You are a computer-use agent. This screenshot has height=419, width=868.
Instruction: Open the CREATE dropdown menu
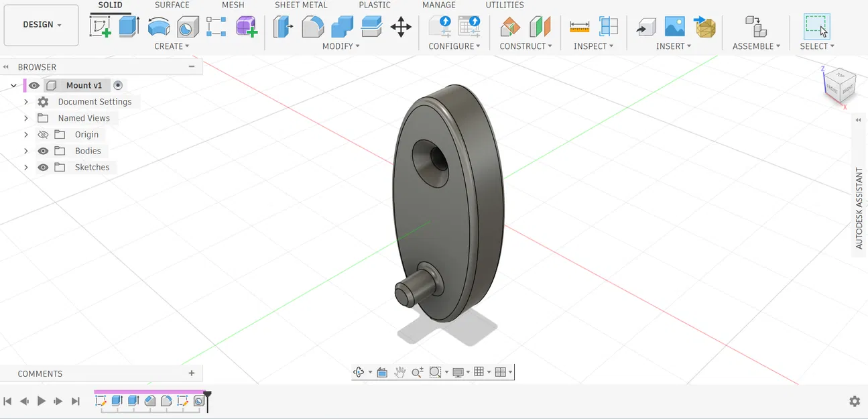[x=172, y=46]
